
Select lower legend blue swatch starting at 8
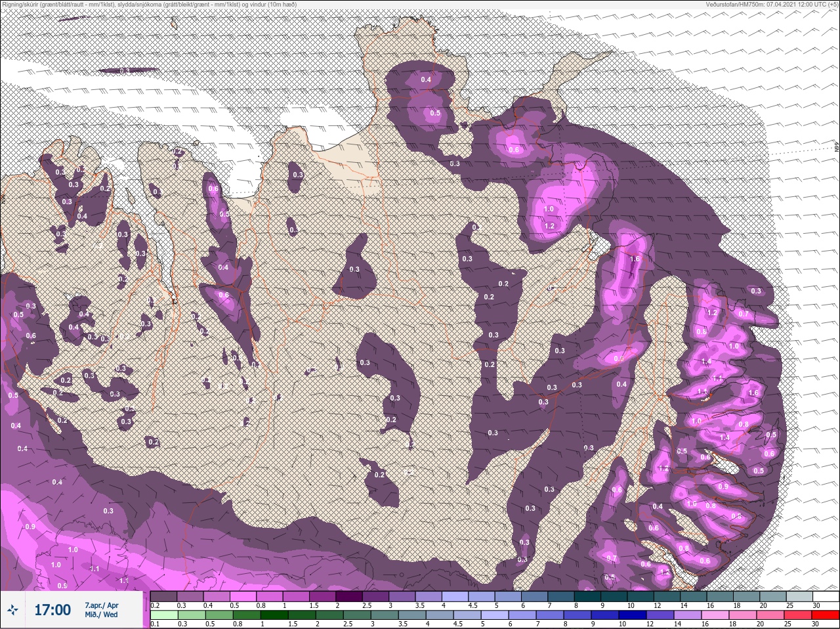pyautogui.click(x=578, y=616)
